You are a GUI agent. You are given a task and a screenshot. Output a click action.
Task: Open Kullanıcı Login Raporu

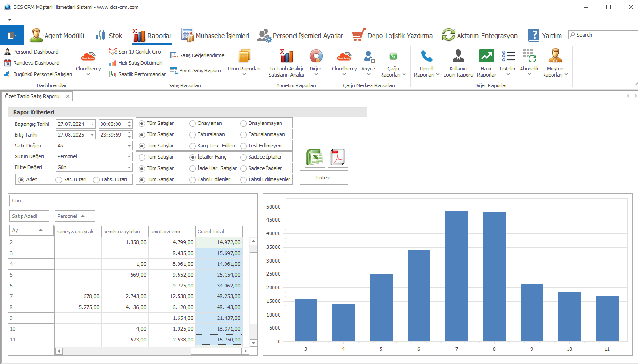(459, 63)
